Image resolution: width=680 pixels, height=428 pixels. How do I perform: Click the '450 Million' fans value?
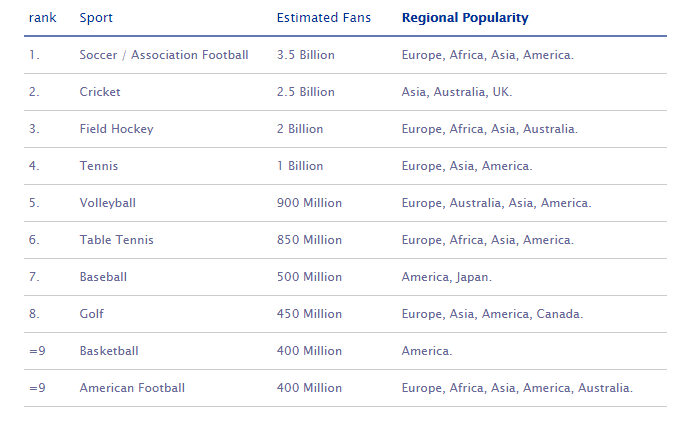(x=309, y=314)
